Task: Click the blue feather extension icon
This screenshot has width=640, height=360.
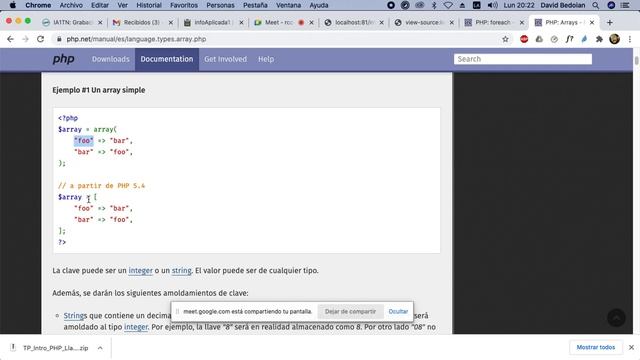Action: click(x=584, y=39)
